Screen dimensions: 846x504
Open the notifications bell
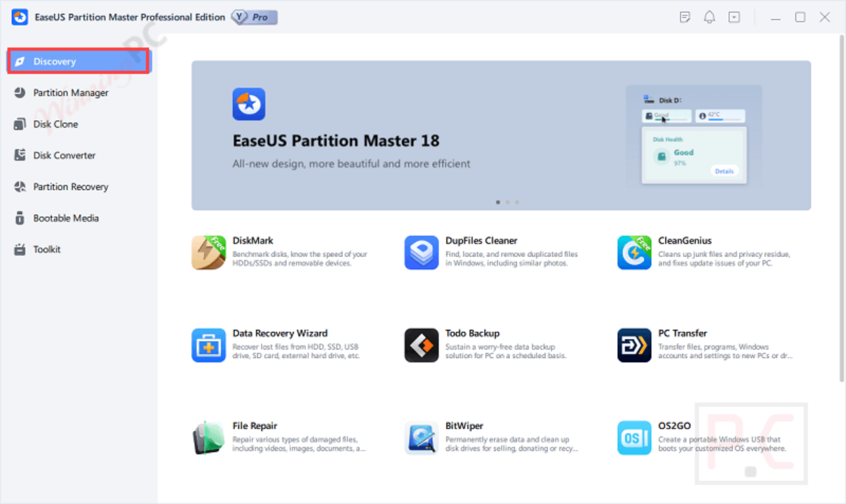click(710, 17)
